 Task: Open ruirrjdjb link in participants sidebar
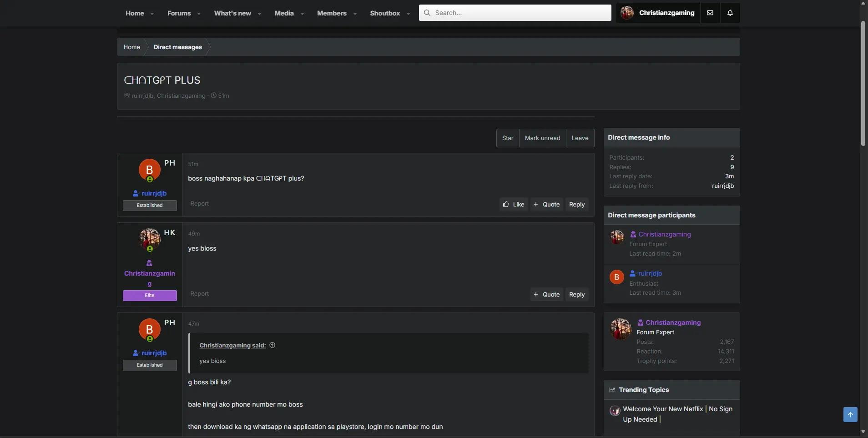pyautogui.click(x=650, y=273)
